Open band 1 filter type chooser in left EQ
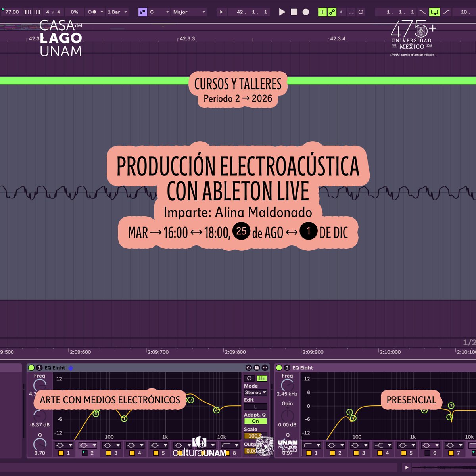This screenshot has width=476, height=476. pos(64,445)
